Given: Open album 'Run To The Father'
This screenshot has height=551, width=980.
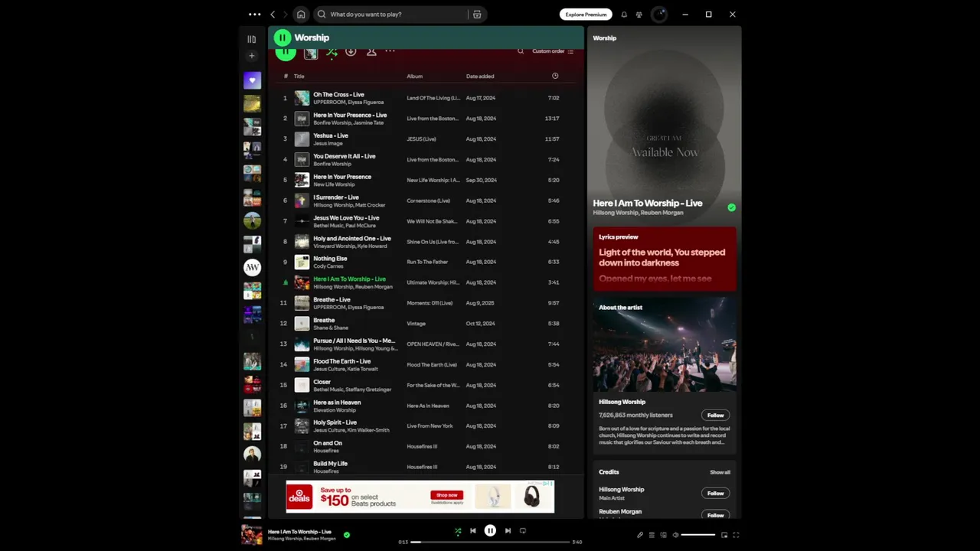Looking at the screenshot, I should coord(427,262).
